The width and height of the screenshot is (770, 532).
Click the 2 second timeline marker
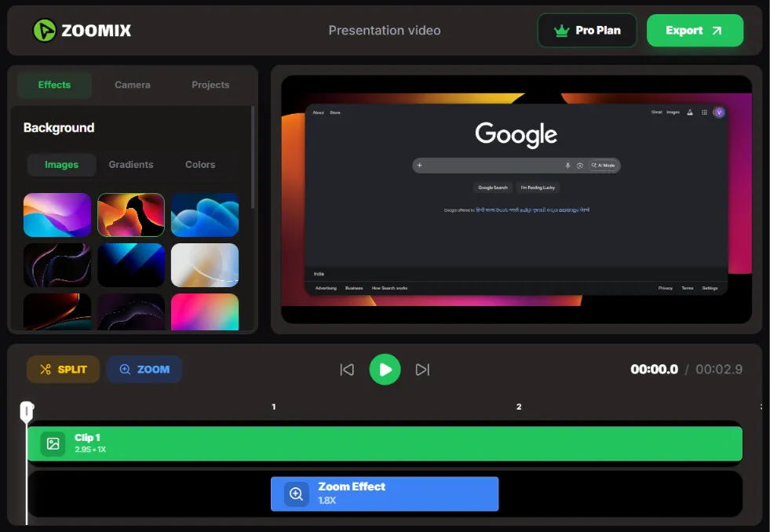click(x=519, y=407)
